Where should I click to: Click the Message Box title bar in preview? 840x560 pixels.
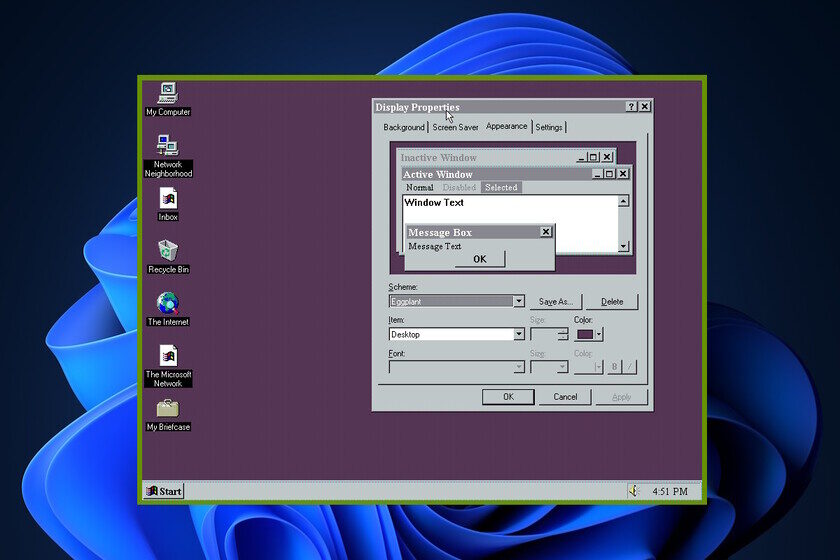(x=473, y=232)
